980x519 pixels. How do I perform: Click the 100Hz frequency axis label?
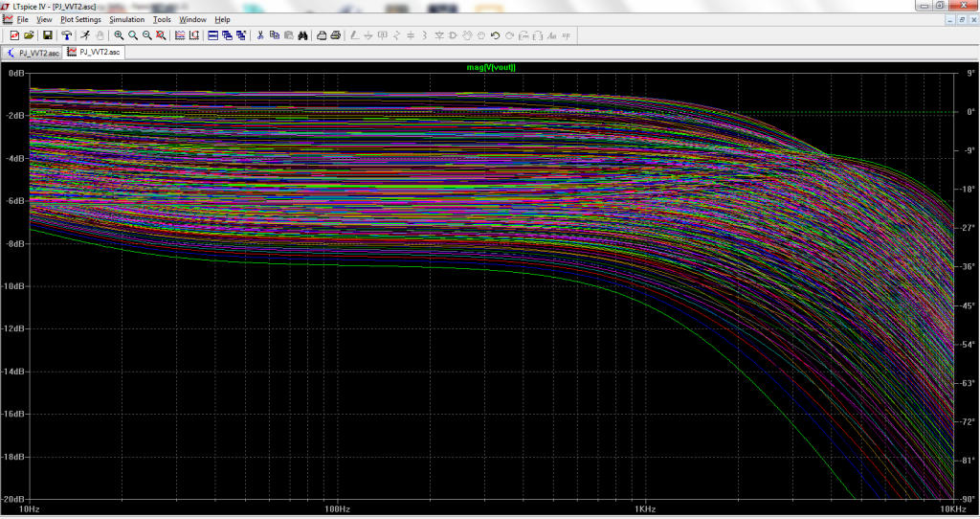pos(337,509)
